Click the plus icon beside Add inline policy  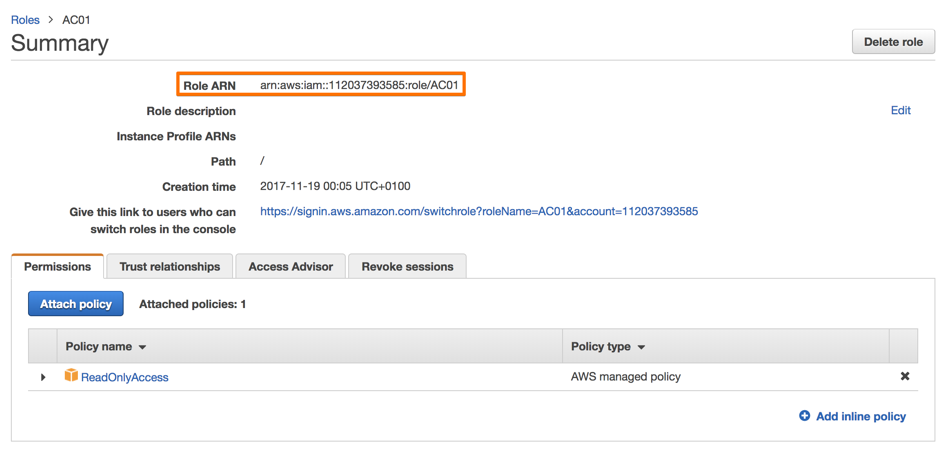click(804, 416)
